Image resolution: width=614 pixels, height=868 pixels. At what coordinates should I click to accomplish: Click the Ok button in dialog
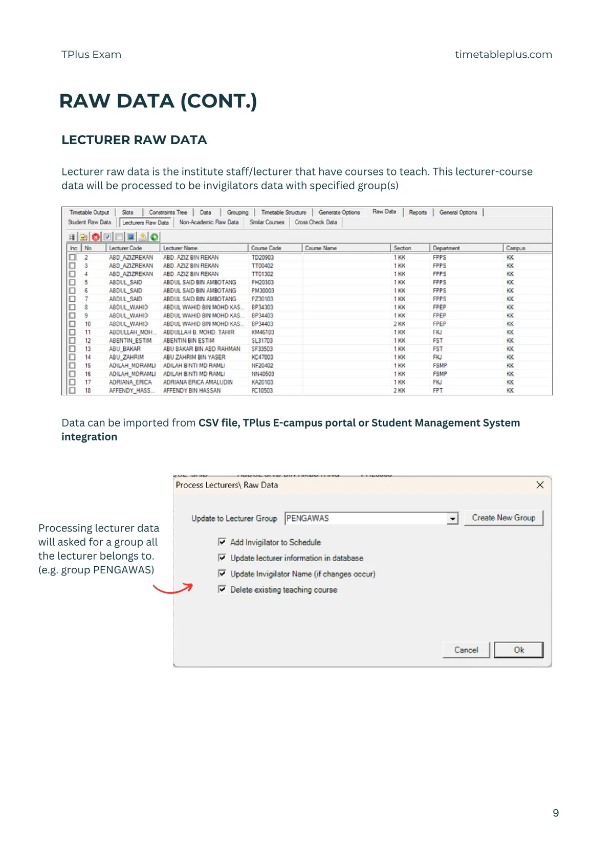point(519,650)
